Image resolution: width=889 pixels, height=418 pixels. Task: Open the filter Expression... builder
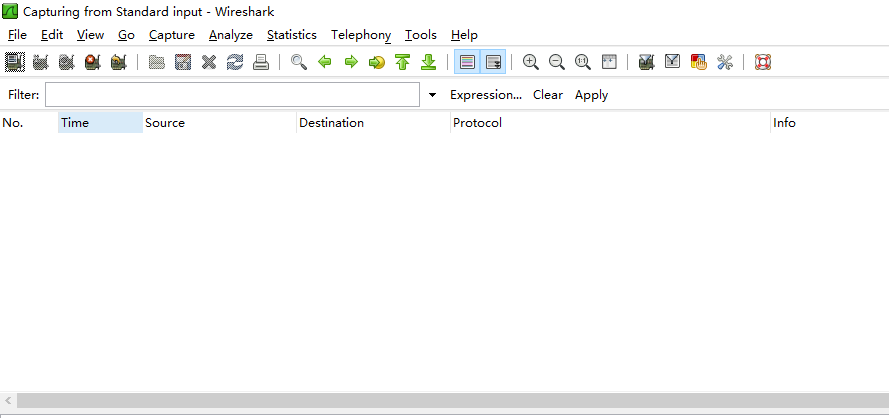(x=486, y=95)
